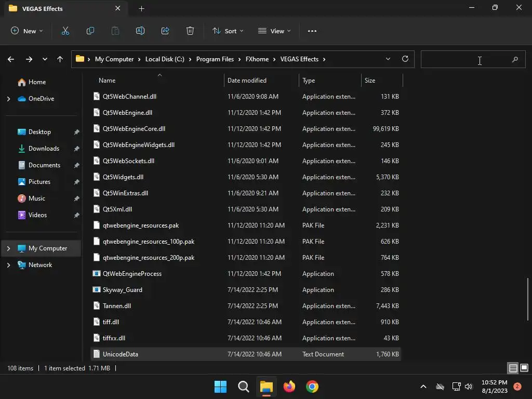Image resolution: width=532 pixels, height=399 pixels.
Task: Sort by Date modified column header
Action: tap(247, 81)
